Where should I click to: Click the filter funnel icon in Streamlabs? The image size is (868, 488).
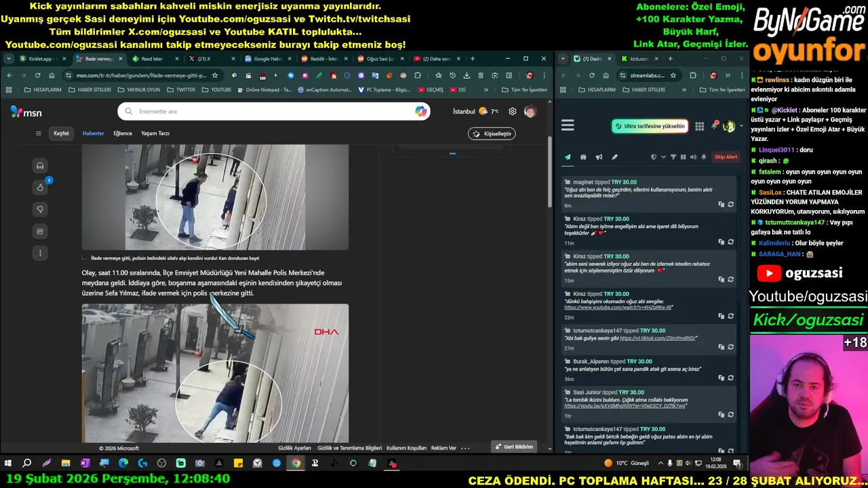pyautogui.click(x=673, y=157)
